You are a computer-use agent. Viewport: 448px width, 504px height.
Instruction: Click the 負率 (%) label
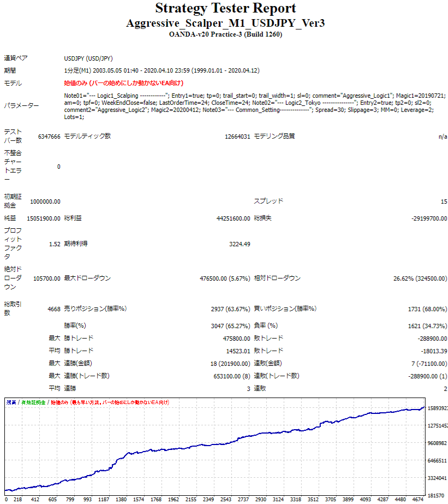[x=266, y=325]
